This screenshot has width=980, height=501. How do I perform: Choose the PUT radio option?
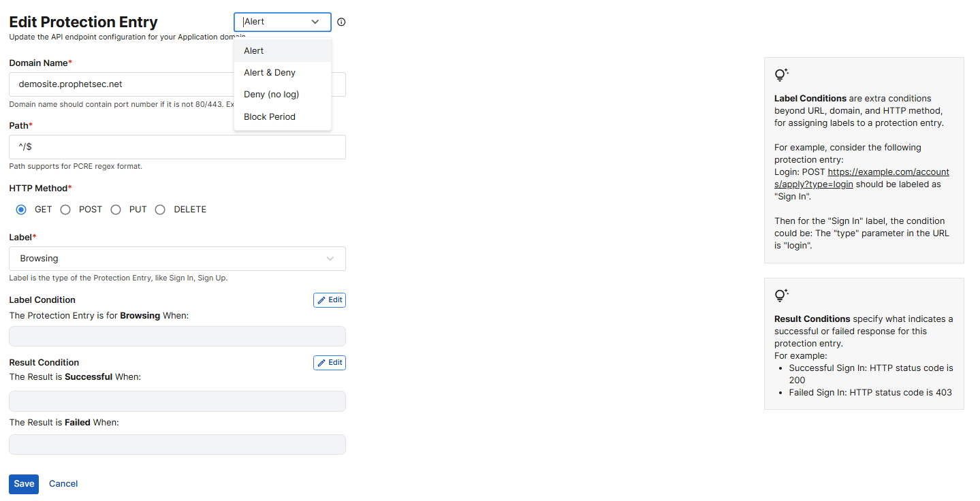116,210
